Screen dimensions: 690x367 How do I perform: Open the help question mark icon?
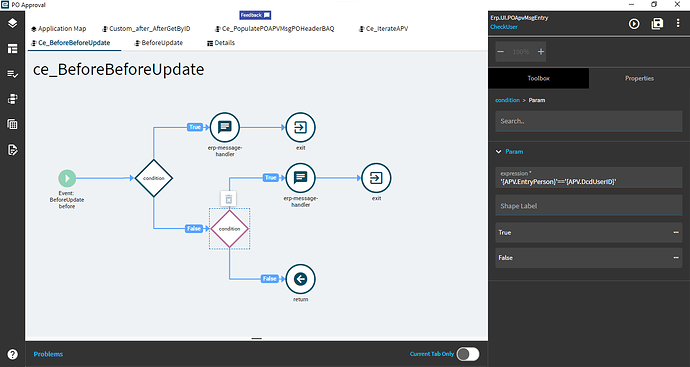pyautogui.click(x=12, y=354)
